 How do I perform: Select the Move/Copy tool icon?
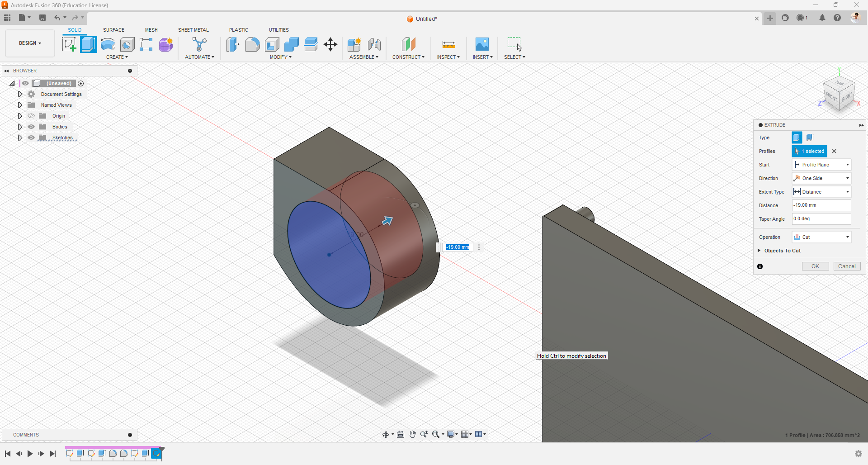tap(330, 44)
